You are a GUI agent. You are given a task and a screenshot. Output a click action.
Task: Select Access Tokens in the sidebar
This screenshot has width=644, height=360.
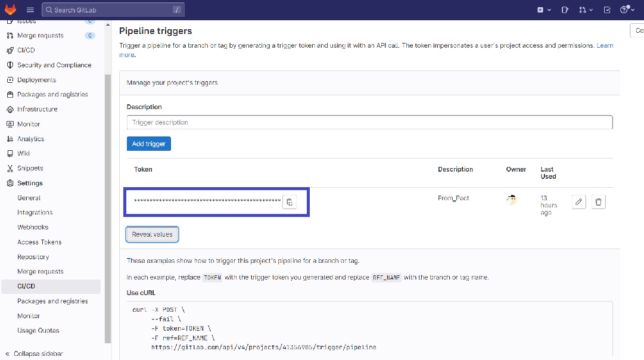click(x=39, y=242)
